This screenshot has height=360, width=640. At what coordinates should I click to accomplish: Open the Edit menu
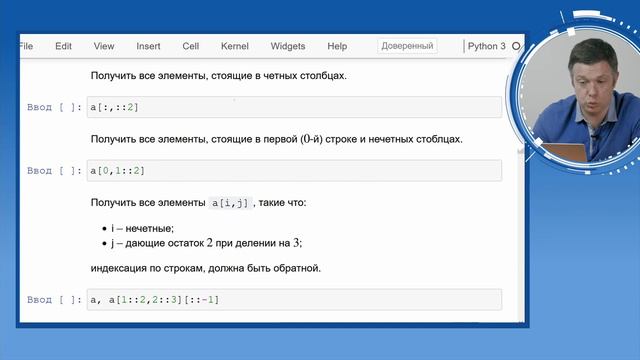pos(63,46)
